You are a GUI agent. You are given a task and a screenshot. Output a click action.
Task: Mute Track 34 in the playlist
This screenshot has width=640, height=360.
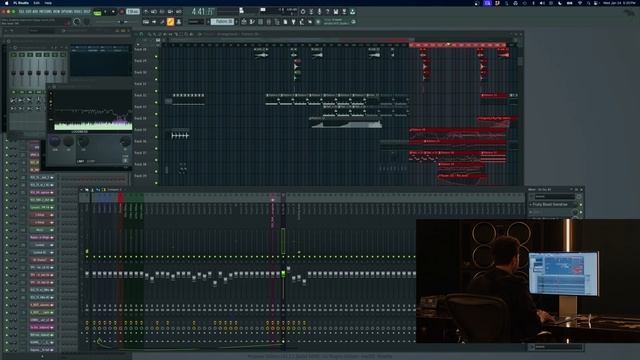click(x=156, y=125)
